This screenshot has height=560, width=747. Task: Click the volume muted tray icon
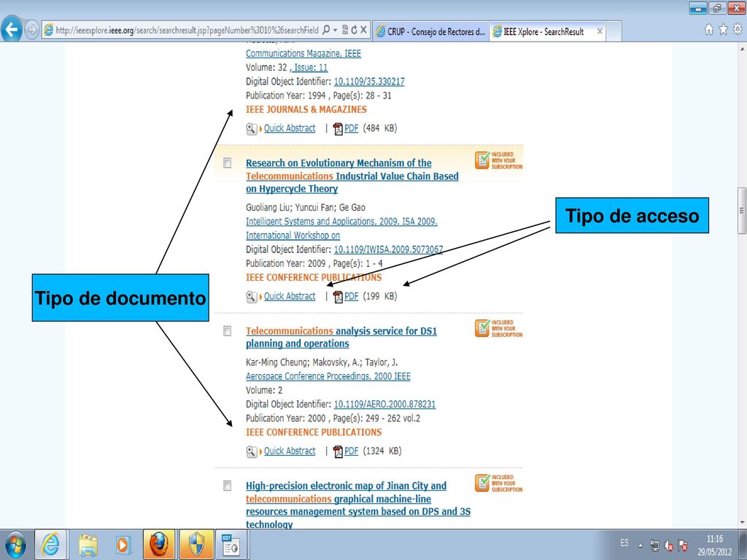[669, 545]
